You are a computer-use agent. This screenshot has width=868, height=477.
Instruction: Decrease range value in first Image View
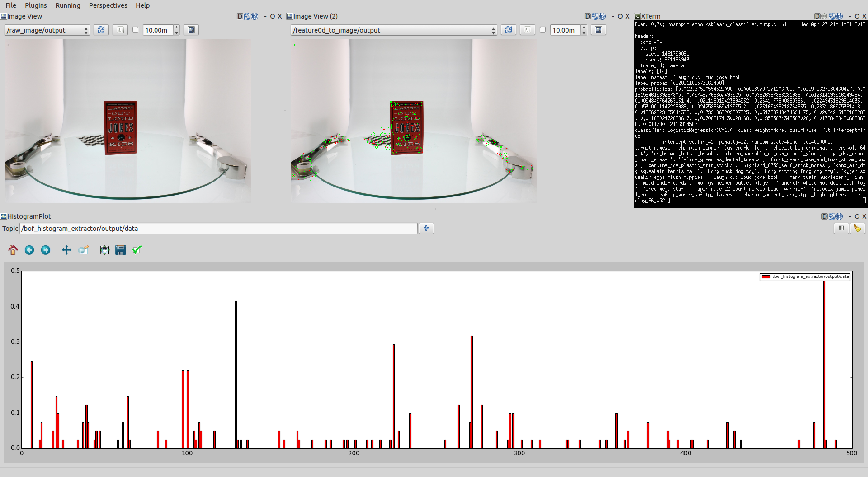(177, 33)
